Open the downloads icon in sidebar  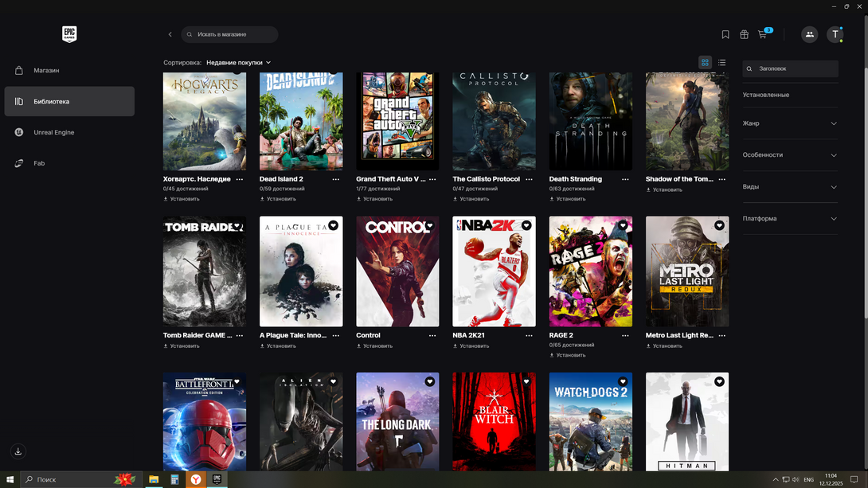pos(18,451)
